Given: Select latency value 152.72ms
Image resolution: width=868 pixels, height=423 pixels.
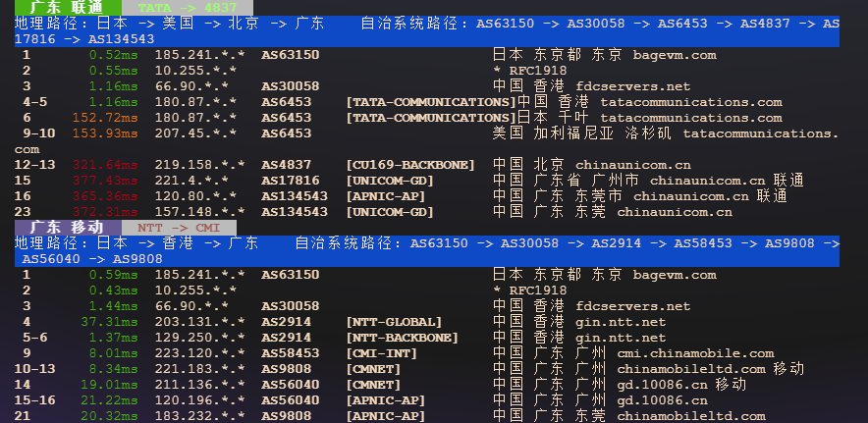Looking at the screenshot, I should pos(105,118).
